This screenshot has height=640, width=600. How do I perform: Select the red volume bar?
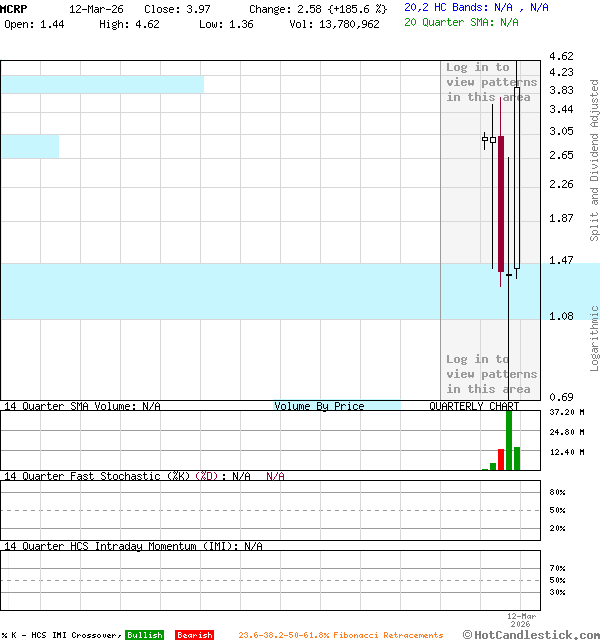tap(493, 466)
